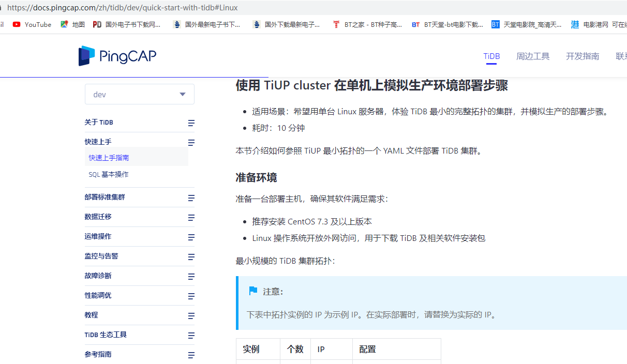Click the heading 使用 TiUP cluster 在单机上模拟生产环境部署步骤
This screenshot has width=627, height=364.
pyautogui.click(x=372, y=86)
